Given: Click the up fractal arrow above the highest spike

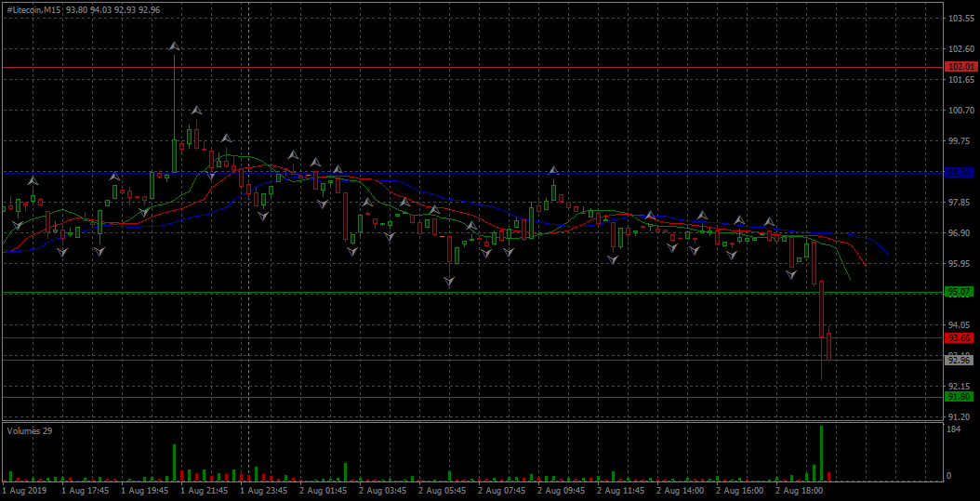Looking at the screenshot, I should [175, 46].
